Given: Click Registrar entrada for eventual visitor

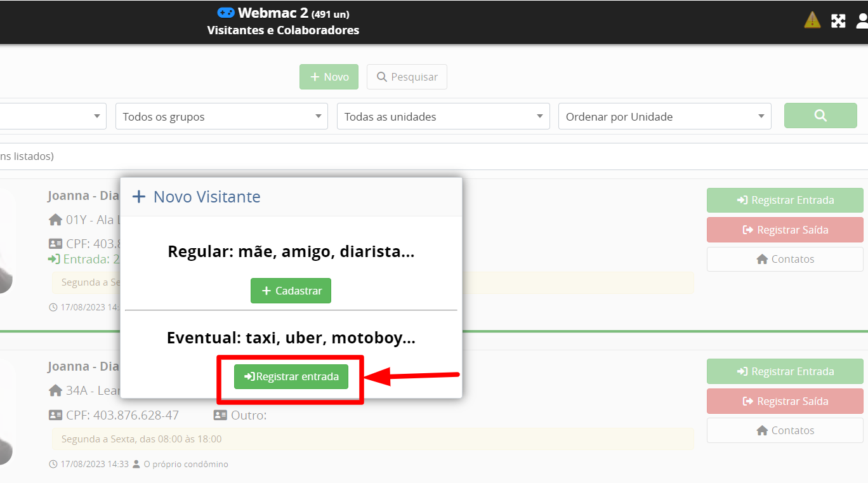Looking at the screenshot, I should click(291, 376).
